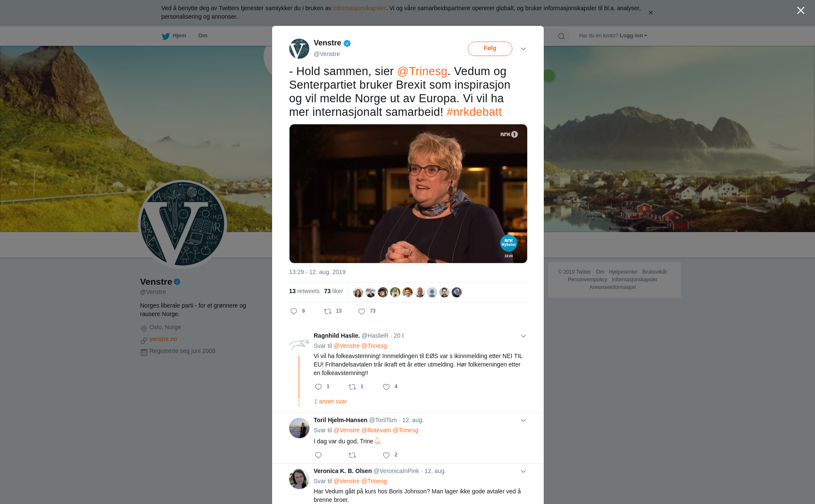Click the Twitter bird Hjem icon
Viewport: 815px width, 504px height.
pos(166,36)
